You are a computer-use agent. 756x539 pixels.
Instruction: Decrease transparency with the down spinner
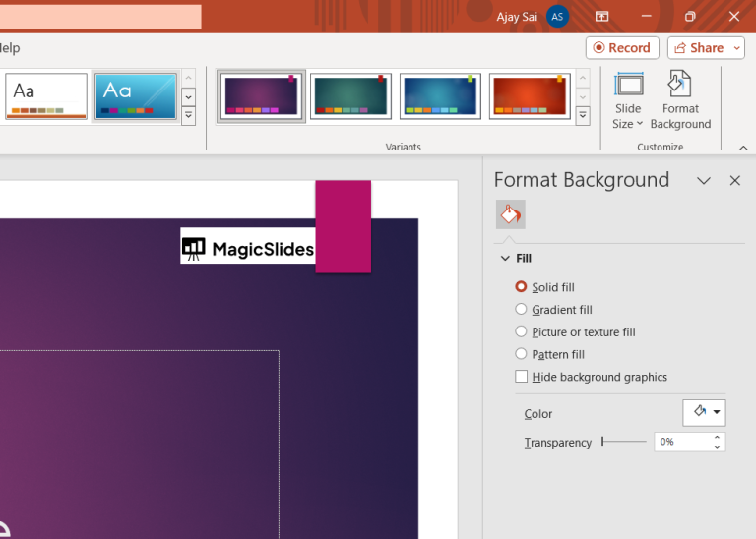(717, 447)
